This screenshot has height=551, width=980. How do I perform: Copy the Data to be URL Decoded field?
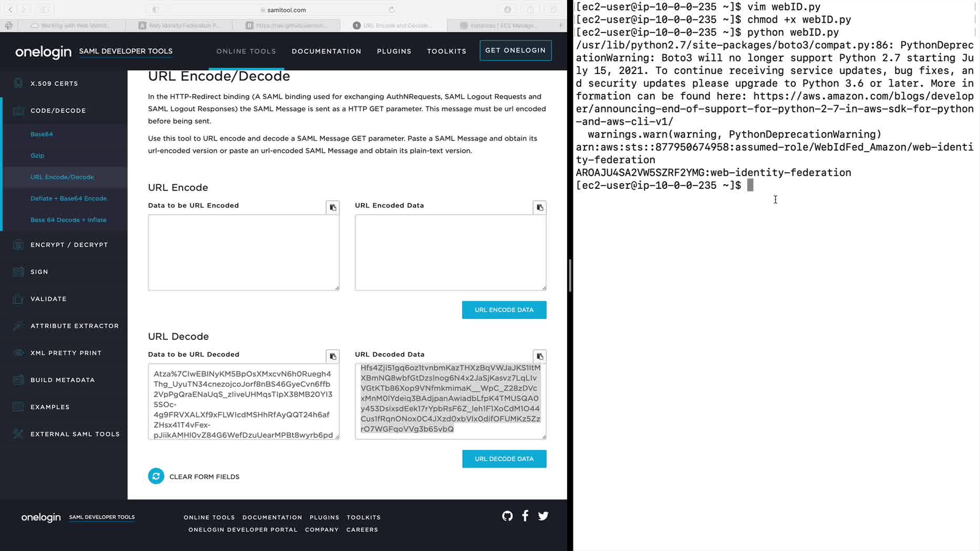[x=332, y=356]
